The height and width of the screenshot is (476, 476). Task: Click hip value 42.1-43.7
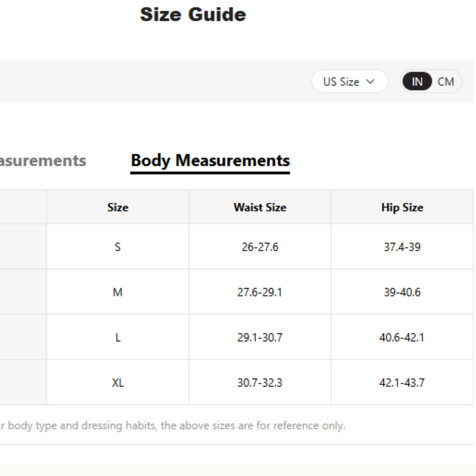point(402,383)
